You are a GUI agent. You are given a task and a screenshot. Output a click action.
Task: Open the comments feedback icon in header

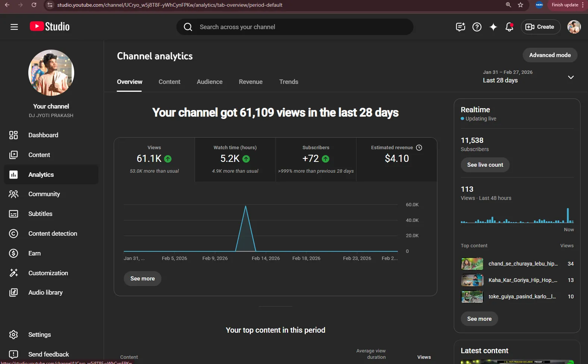[x=460, y=27]
